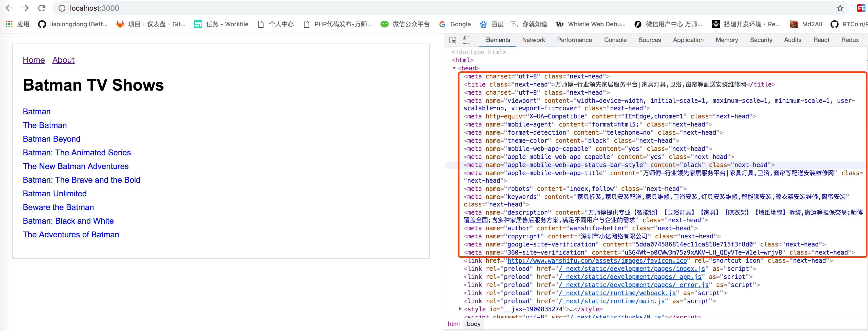
Task: Select the body breadcrumb in DevTools
Action: click(x=474, y=324)
